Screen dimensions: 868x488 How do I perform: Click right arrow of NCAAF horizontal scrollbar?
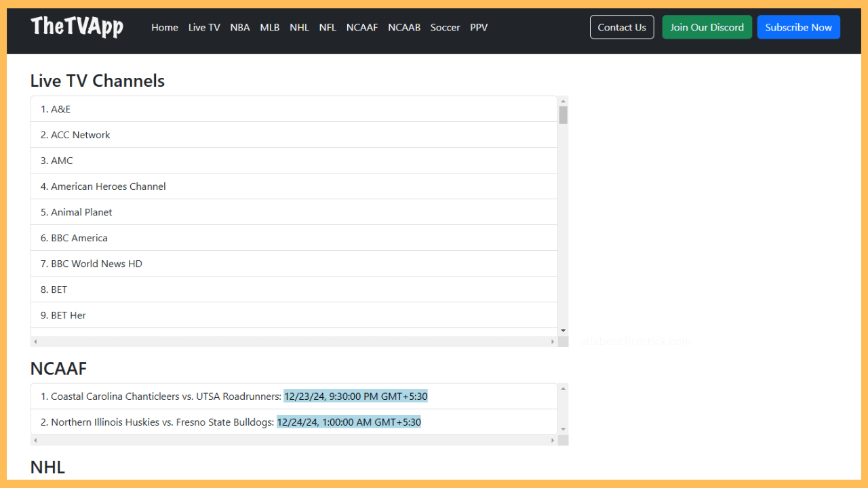(x=553, y=441)
